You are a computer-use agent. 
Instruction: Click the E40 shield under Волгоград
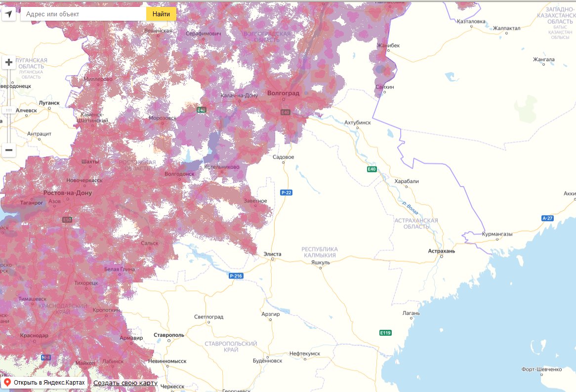pos(286,112)
